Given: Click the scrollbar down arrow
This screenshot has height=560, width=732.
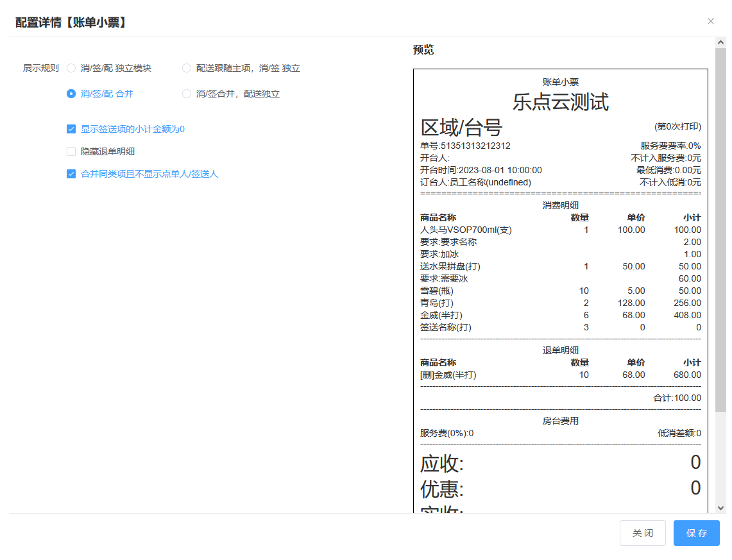Looking at the screenshot, I should coord(720,507).
